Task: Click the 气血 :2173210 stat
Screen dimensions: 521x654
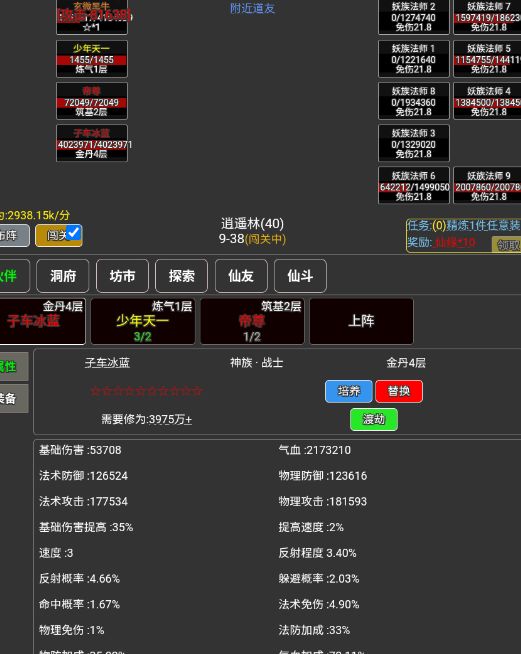Action: click(315, 450)
